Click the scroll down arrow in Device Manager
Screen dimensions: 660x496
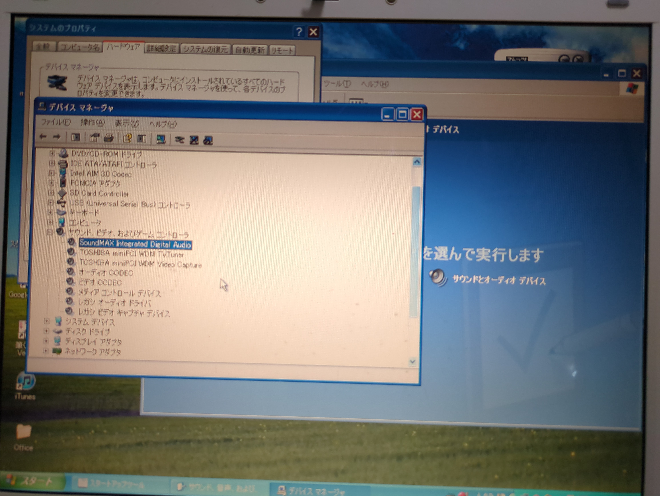tap(412, 361)
